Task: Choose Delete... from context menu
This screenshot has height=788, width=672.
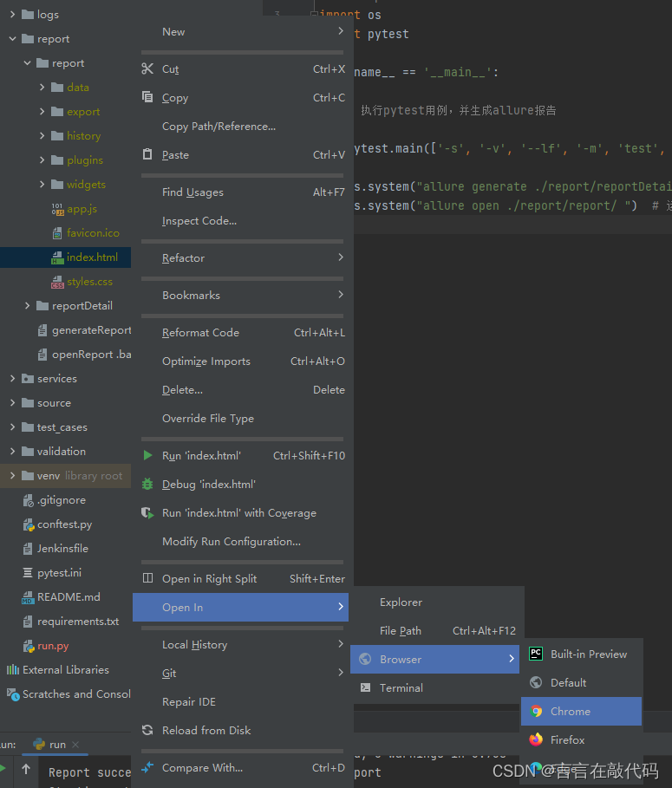Action: point(241,389)
